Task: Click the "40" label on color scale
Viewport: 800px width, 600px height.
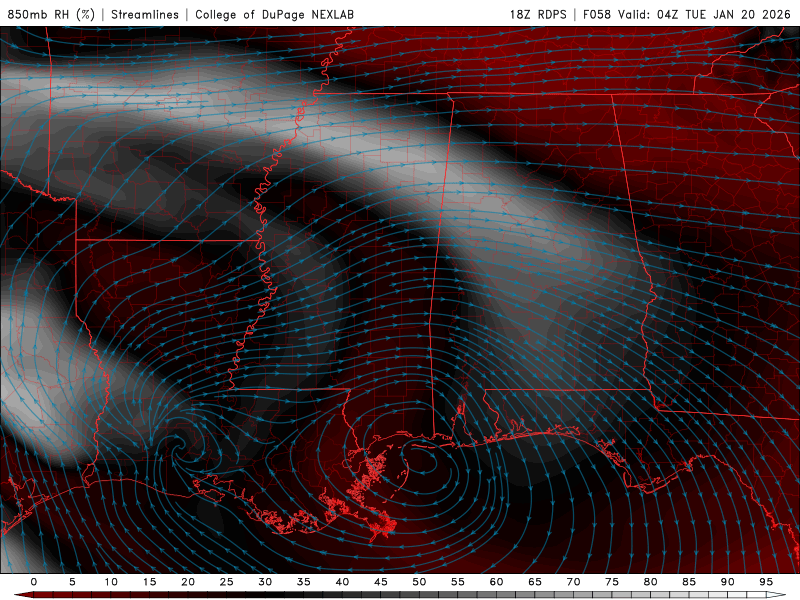Action: pyautogui.click(x=342, y=582)
